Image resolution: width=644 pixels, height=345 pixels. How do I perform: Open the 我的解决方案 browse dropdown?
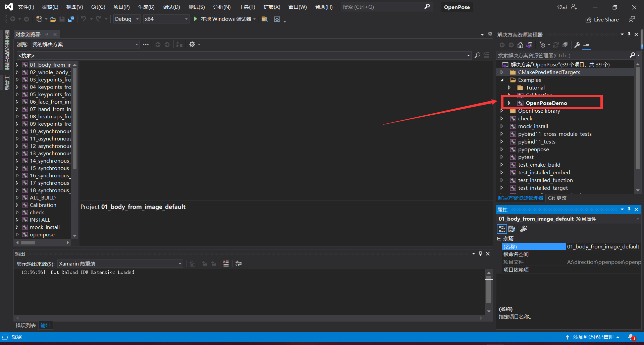pyautogui.click(x=86, y=45)
